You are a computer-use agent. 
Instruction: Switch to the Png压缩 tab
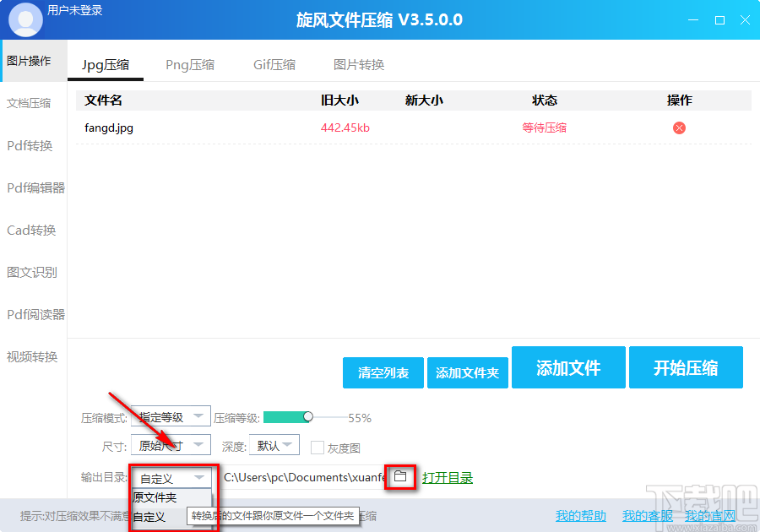189,63
